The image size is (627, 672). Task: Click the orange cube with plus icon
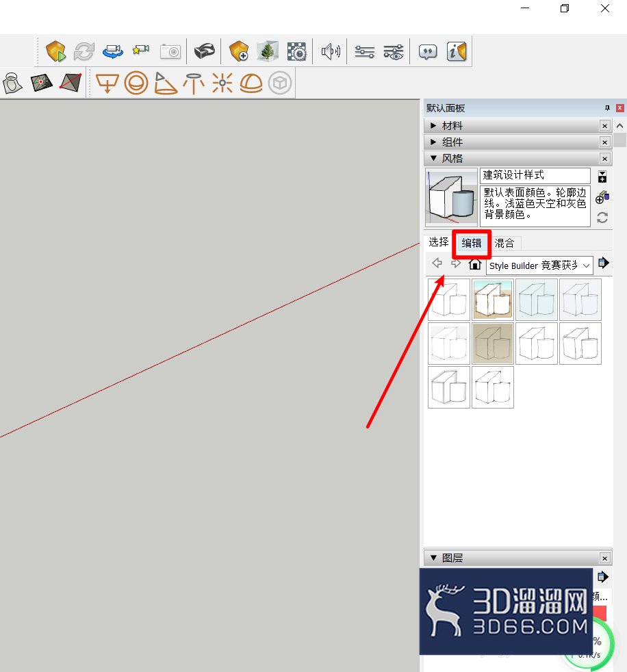click(x=239, y=51)
